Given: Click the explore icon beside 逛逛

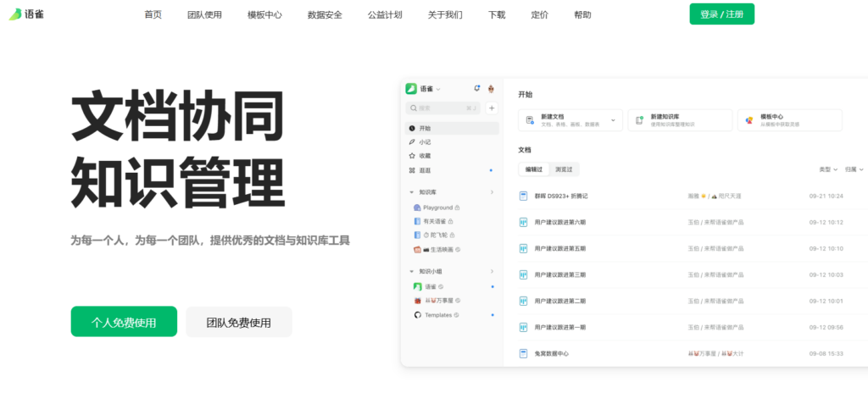Looking at the screenshot, I should click(x=412, y=170).
